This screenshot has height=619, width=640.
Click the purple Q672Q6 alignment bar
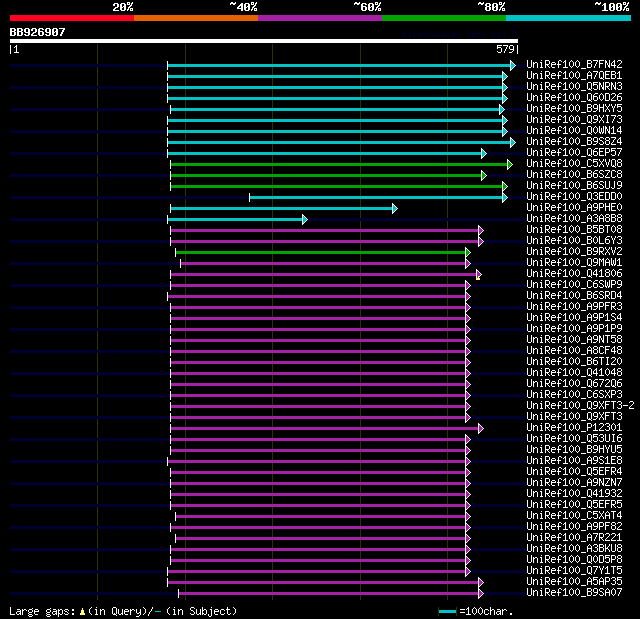(318, 384)
